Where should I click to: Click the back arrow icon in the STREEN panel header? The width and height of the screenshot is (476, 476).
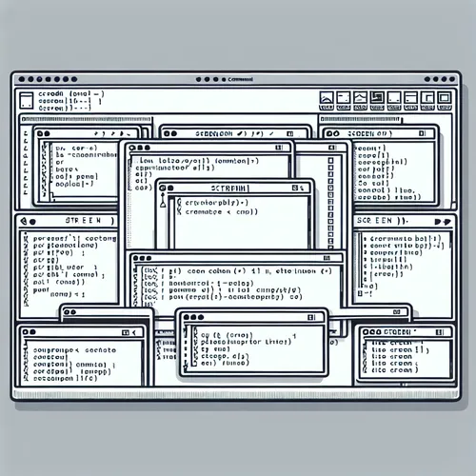(x=24, y=221)
